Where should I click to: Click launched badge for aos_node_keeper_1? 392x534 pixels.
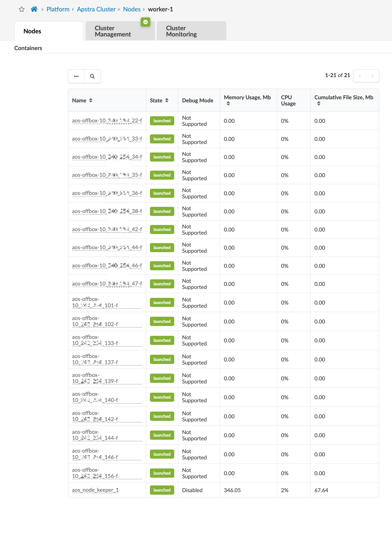coord(162,490)
